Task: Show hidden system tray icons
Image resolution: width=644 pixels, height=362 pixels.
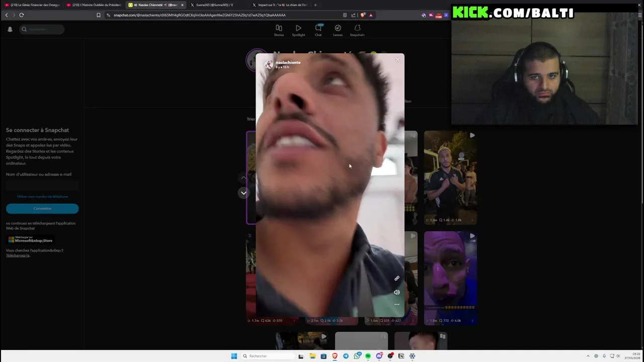Action: [588, 356]
